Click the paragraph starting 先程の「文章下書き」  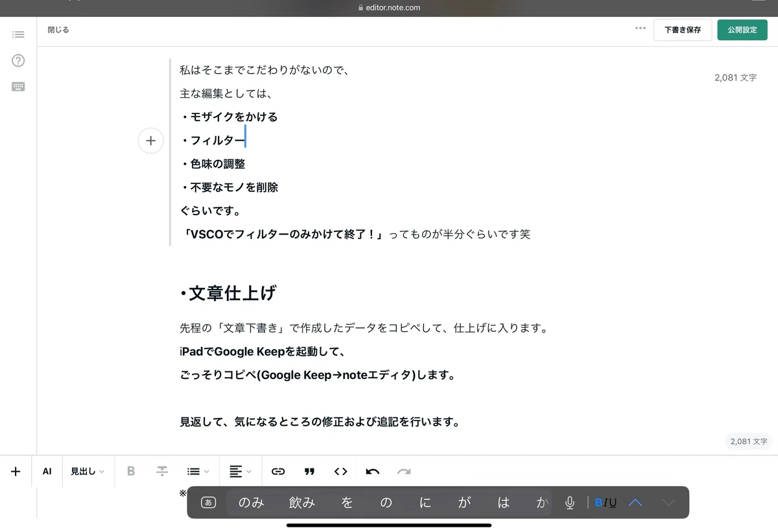(364, 329)
